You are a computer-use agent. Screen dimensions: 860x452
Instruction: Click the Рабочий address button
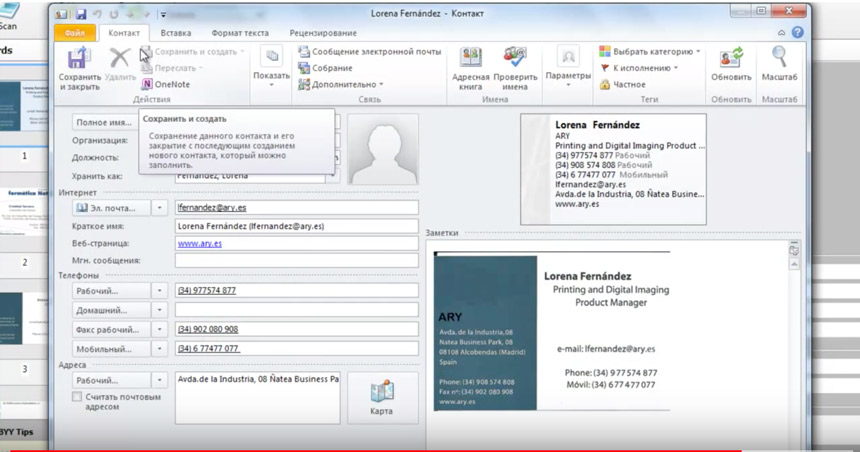[111, 380]
